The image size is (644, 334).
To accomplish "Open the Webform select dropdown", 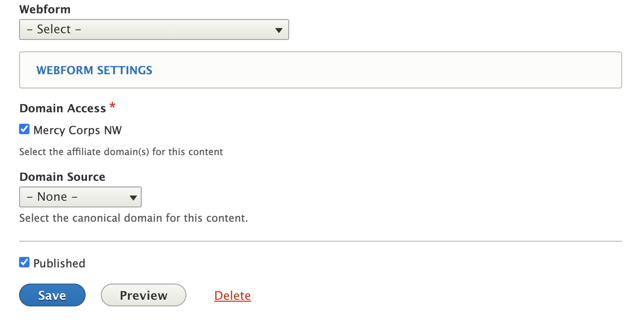I will pos(154,29).
